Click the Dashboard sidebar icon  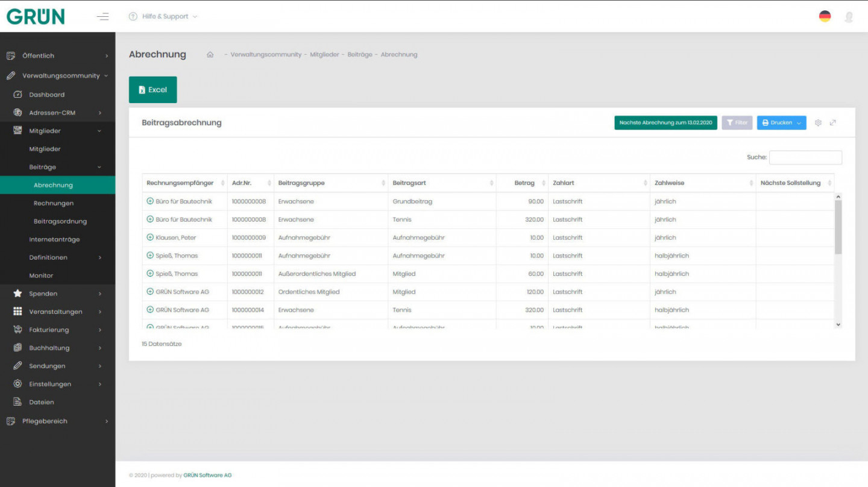[x=17, y=95]
